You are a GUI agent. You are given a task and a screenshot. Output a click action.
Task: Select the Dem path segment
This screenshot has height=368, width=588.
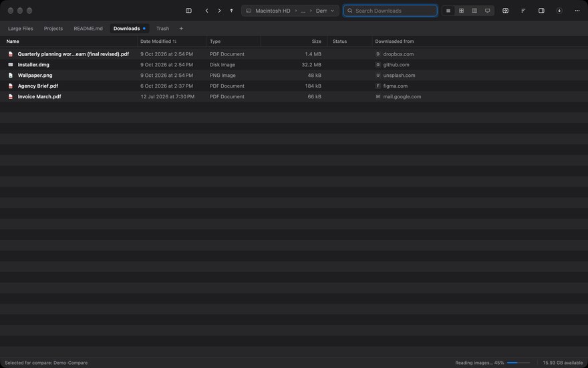(321, 11)
